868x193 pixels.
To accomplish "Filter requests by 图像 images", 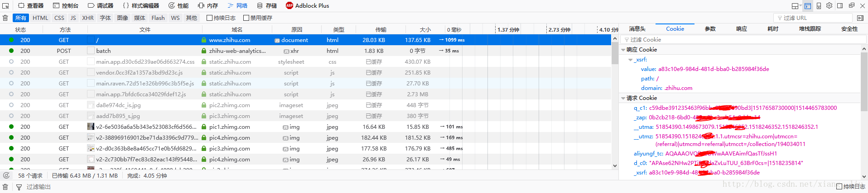I will tap(123, 18).
